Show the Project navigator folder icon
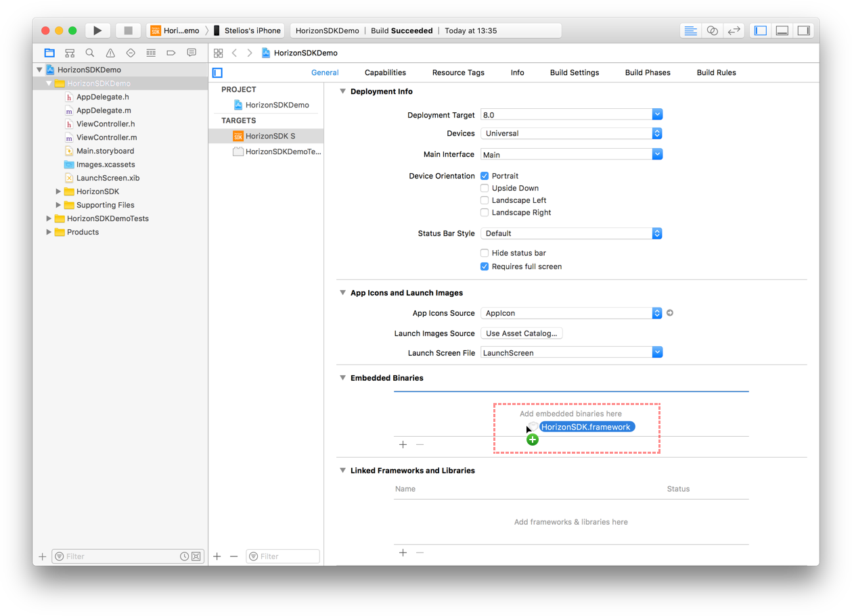The width and height of the screenshot is (852, 616). pyautogui.click(x=49, y=53)
